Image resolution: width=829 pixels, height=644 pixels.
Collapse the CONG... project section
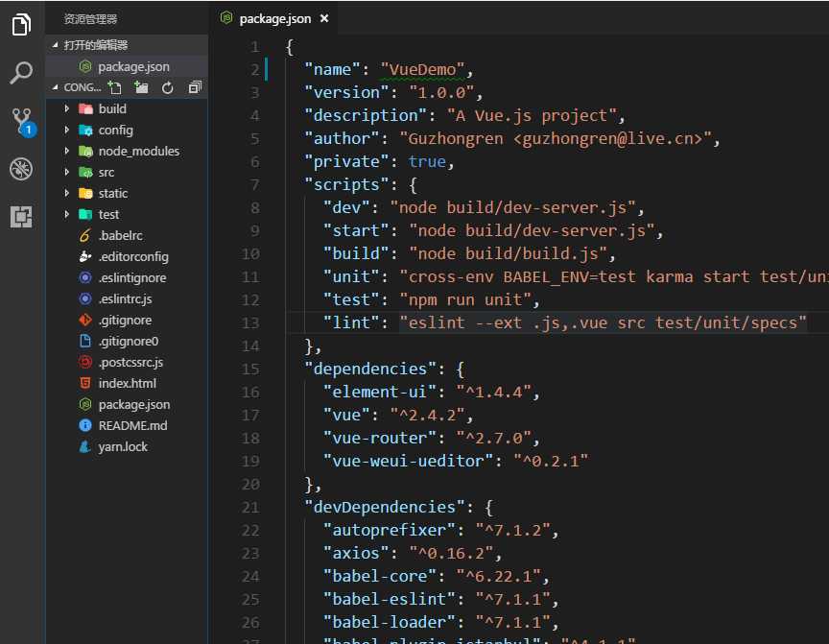coord(55,87)
